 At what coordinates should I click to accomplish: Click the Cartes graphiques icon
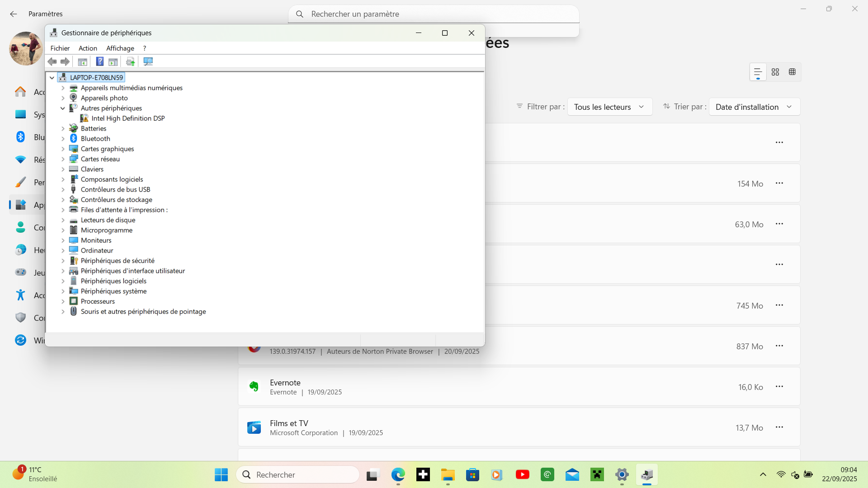point(74,149)
